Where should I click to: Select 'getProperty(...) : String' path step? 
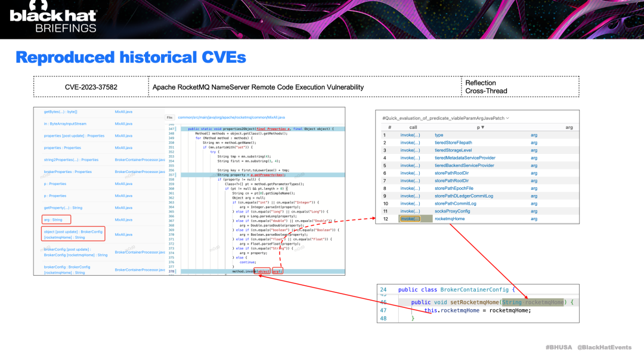click(x=63, y=208)
